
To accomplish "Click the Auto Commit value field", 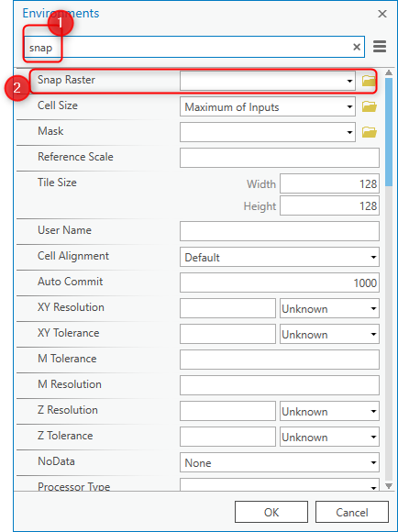I will coord(280,283).
